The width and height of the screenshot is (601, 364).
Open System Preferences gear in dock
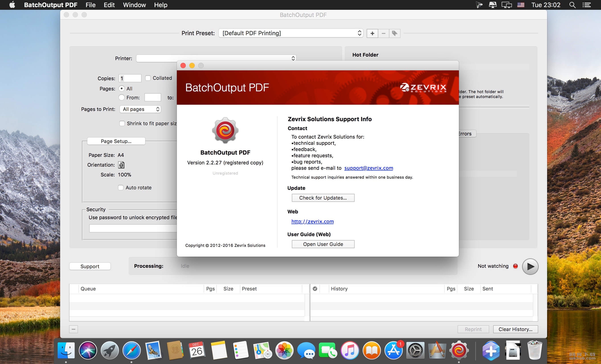(415, 350)
